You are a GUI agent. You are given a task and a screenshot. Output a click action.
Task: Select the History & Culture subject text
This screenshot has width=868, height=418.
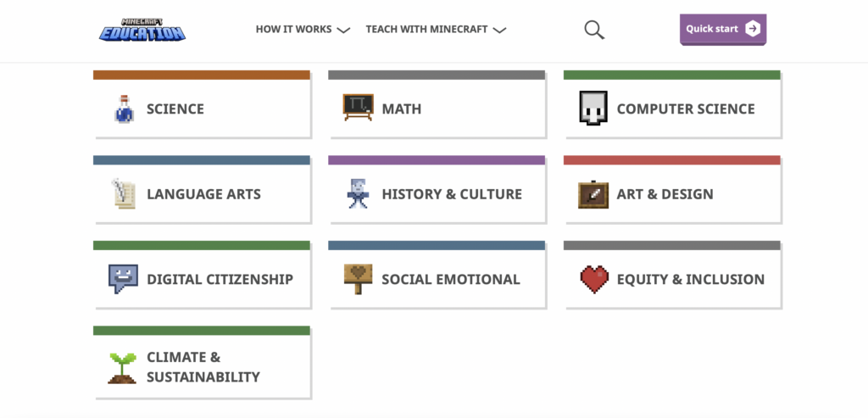click(x=452, y=194)
